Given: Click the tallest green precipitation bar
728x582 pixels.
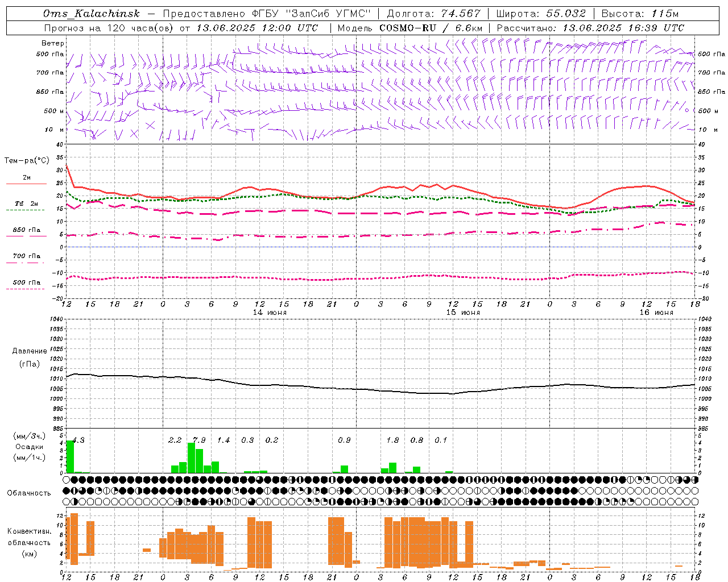Looking at the screenshot, I should point(70,456).
